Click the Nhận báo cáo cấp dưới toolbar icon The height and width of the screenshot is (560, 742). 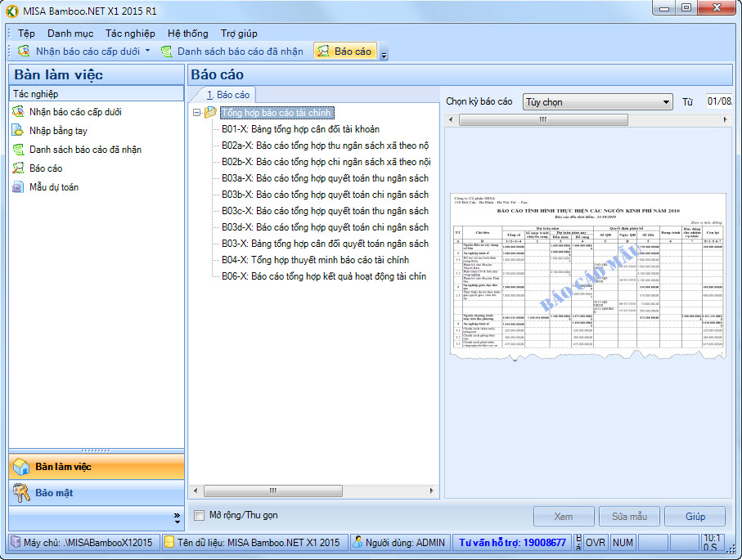25,51
